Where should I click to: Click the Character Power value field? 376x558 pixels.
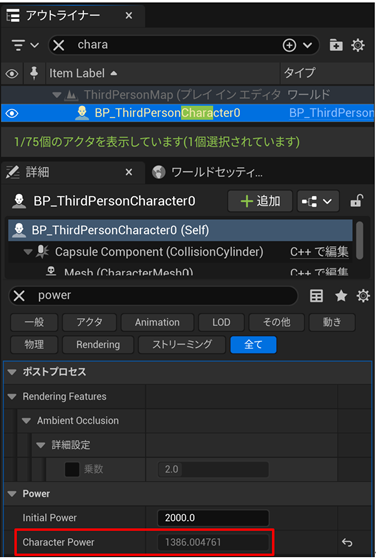(213, 542)
